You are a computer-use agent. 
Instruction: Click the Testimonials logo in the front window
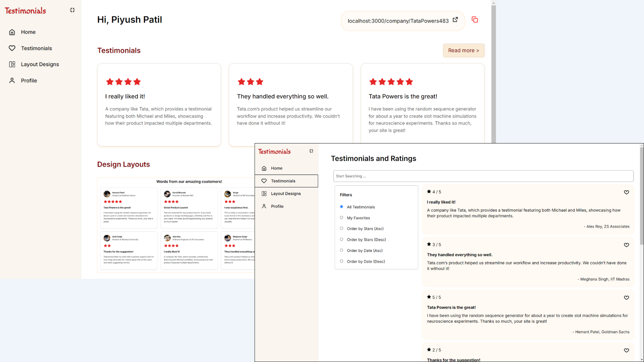point(274,152)
